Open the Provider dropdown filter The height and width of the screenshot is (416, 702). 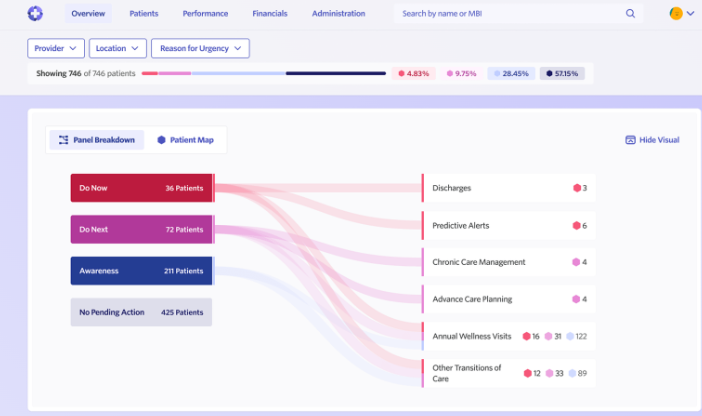(56, 48)
